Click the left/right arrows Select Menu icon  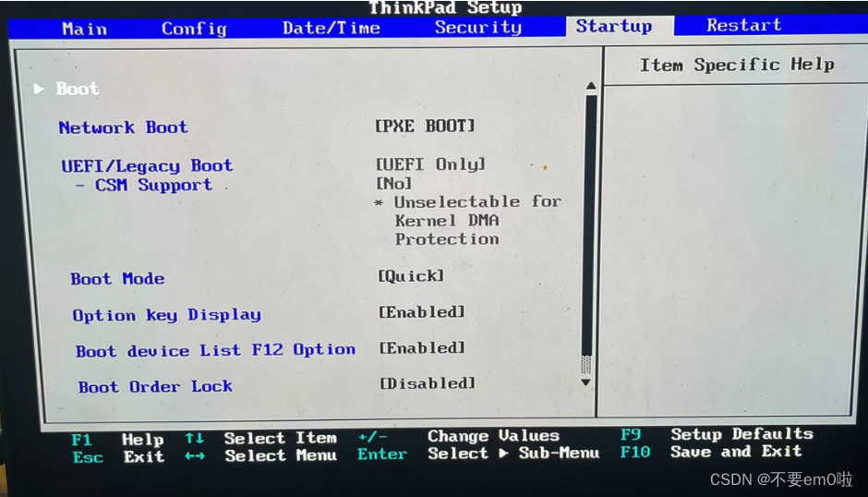click(195, 456)
